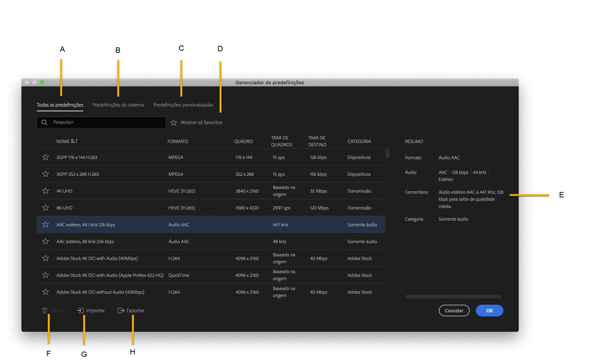Click the 120 Mbps target rate cell
The image size is (591, 364).
click(x=320, y=208)
